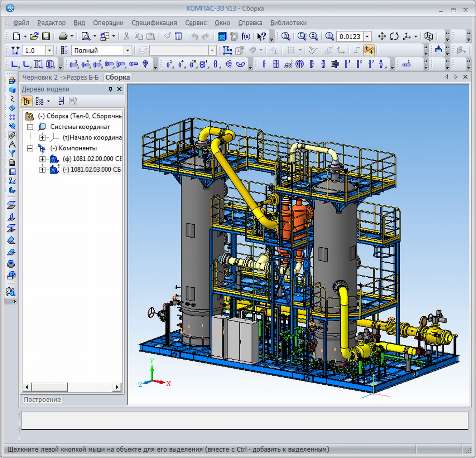Open the variables f(x) tool
This screenshot has height=458, width=476.
[246, 36]
